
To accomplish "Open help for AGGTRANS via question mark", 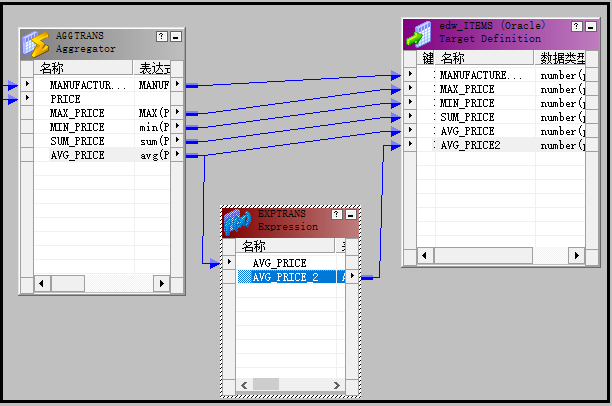I will (x=162, y=37).
